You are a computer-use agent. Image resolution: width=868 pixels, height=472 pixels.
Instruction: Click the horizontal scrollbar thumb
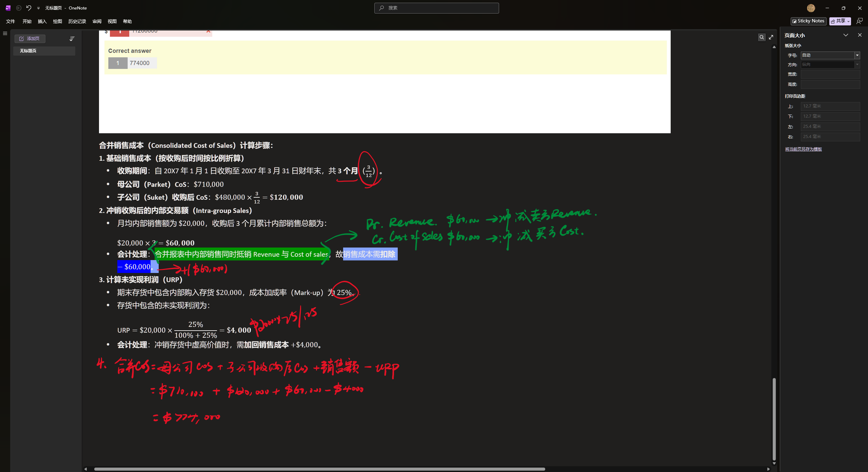(319, 469)
